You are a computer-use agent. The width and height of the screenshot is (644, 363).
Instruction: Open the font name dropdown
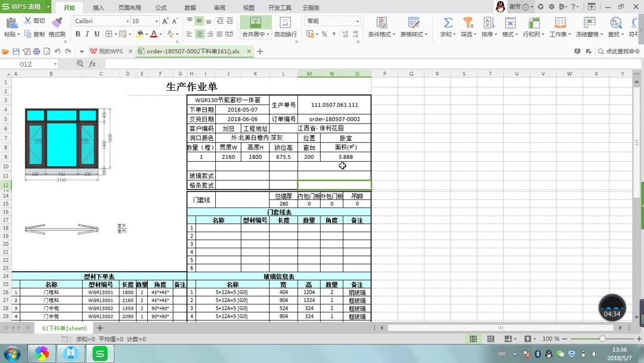point(128,21)
